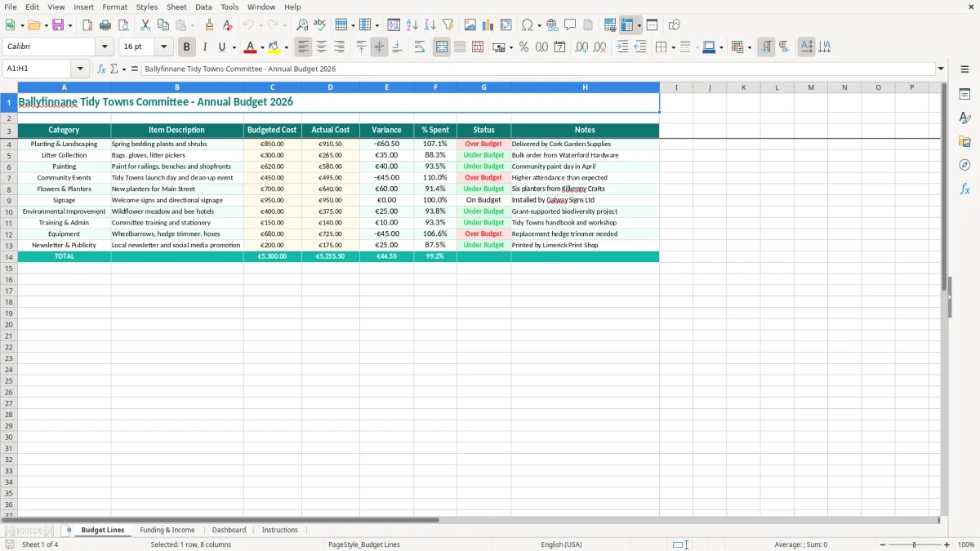Screen dimensions: 980x551
Task: Click Increase Indent icon
Action: (622, 47)
